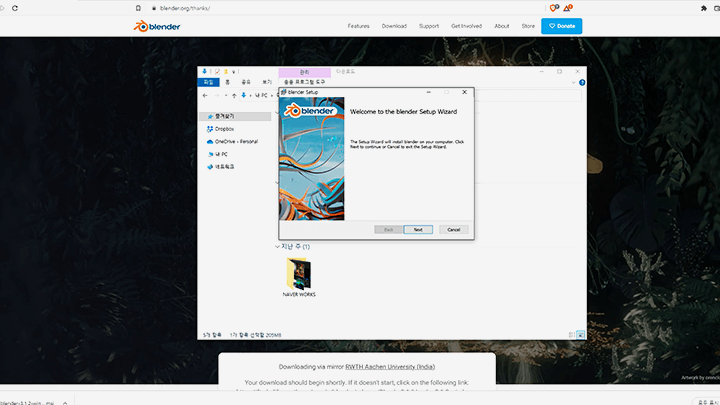Viewport: 720px width, 405px height.
Task: Click the download arrow icon in Explorer title bar
Action: click(204, 72)
